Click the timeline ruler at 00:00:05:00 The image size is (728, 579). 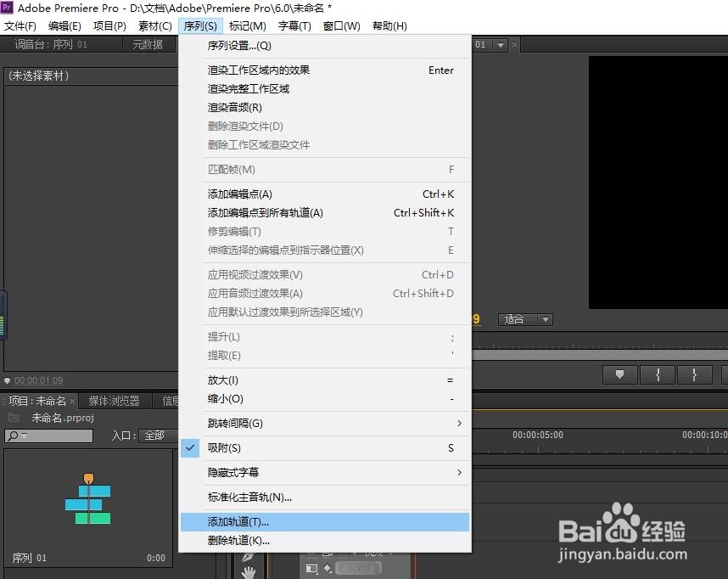(x=538, y=435)
